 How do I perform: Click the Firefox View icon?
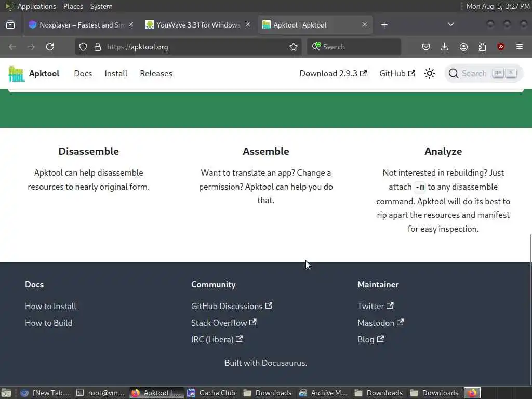10,25
